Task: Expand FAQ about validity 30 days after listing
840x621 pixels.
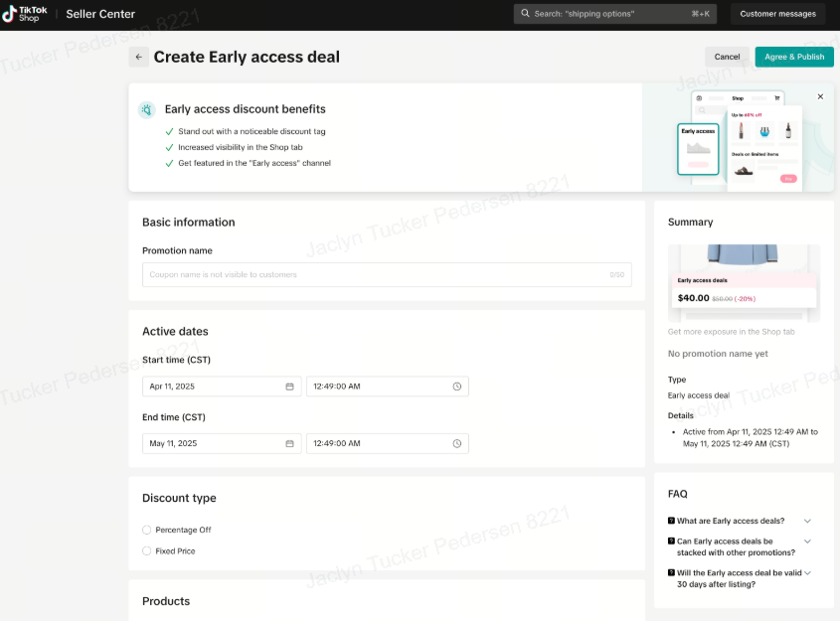Action: coord(807,572)
